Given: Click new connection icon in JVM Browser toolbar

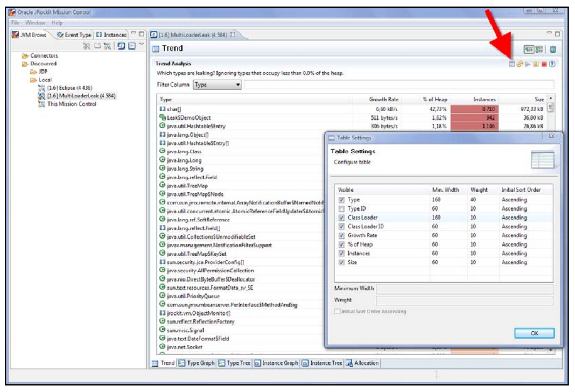Looking at the screenshot, I should [107, 46].
